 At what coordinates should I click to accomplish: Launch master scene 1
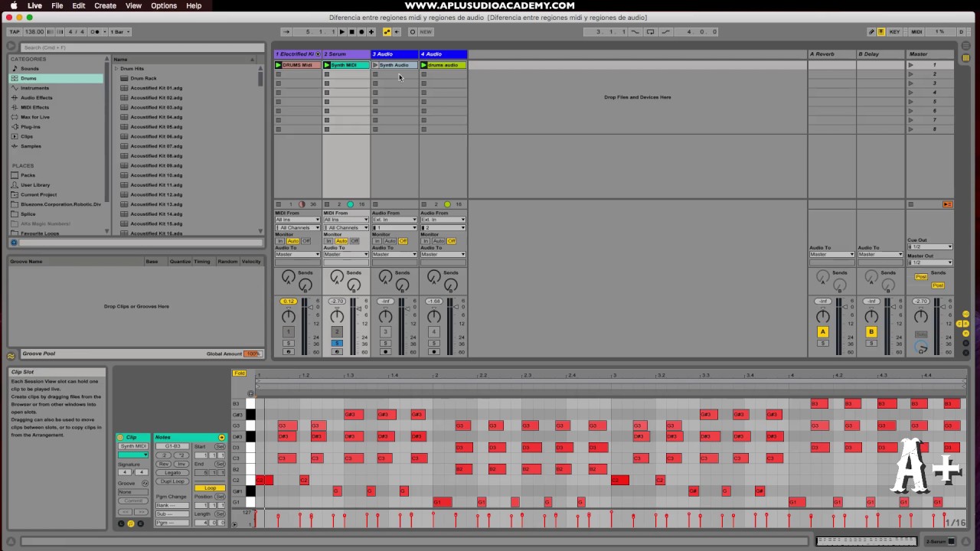pyautogui.click(x=910, y=65)
